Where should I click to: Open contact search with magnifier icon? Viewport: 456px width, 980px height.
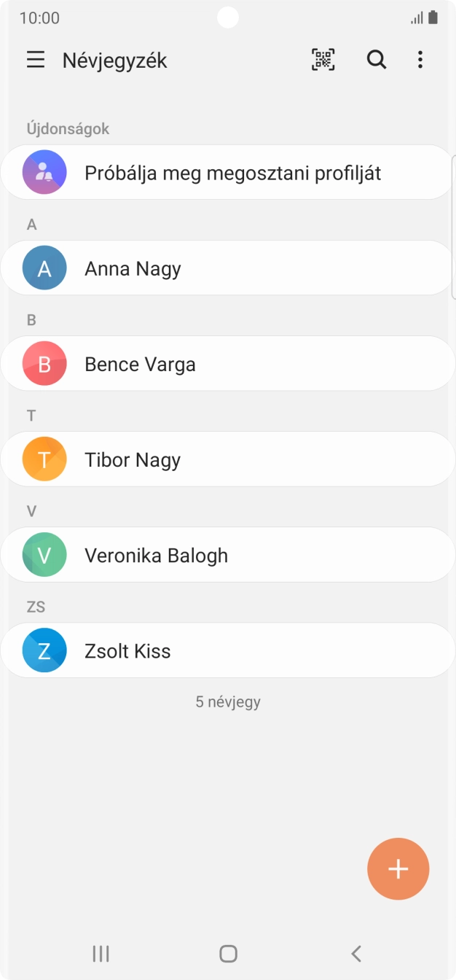coord(377,60)
